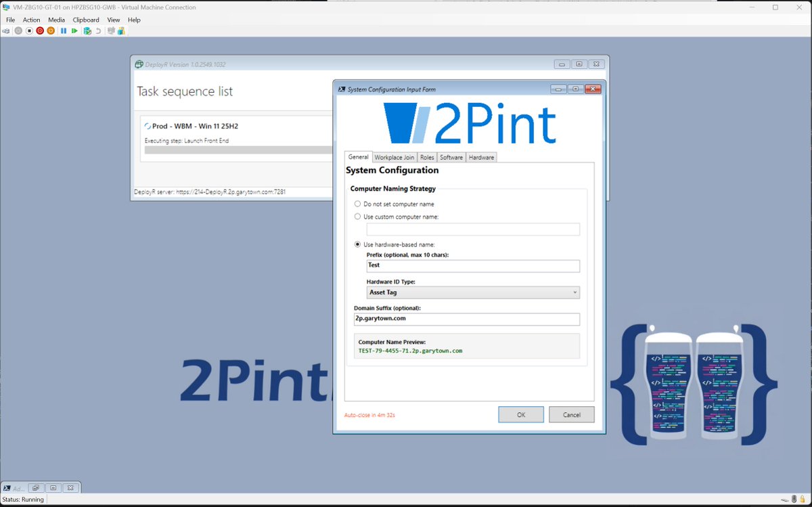Maximize the minimized Ad... window
Image resolution: width=812 pixels, height=507 pixels.
(53, 487)
